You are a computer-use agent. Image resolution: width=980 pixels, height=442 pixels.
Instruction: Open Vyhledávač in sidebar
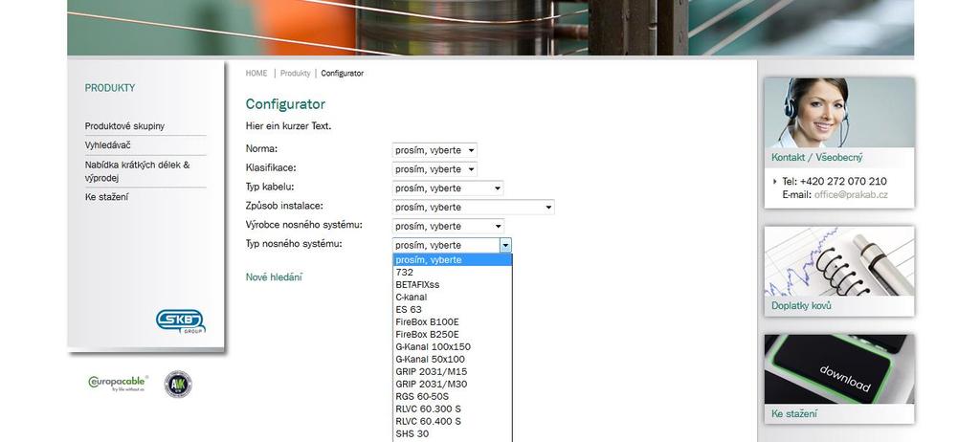(108, 145)
